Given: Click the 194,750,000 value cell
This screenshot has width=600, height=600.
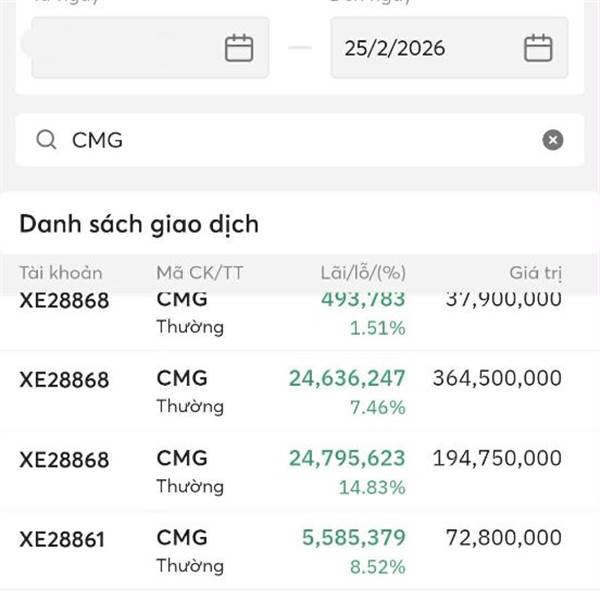Looking at the screenshot, I should (497, 458).
